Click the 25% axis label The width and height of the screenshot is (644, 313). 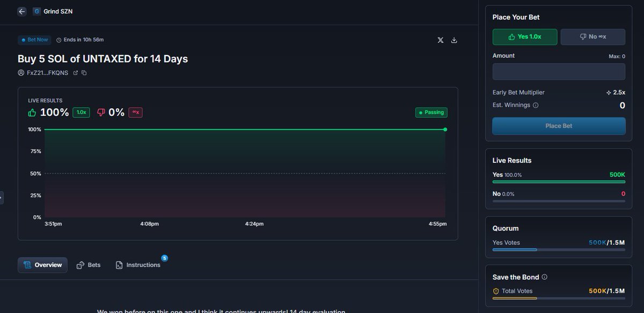coord(35,195)
